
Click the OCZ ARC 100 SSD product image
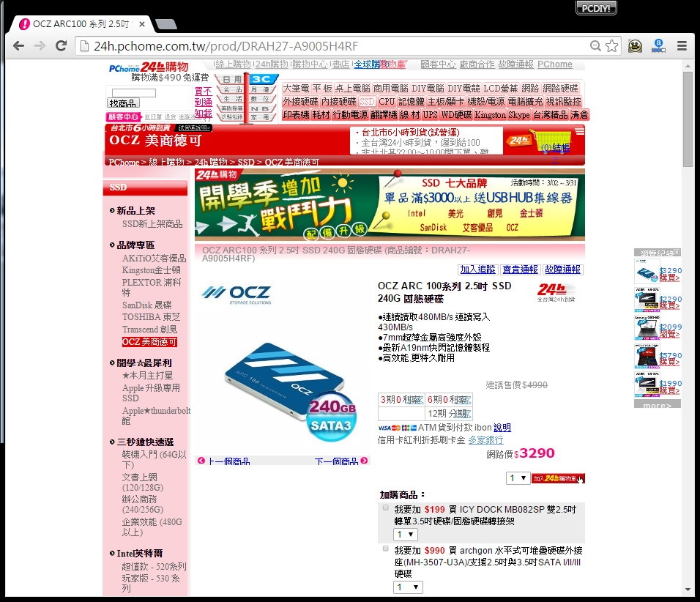pyautogui.click(x=291, y=392)
